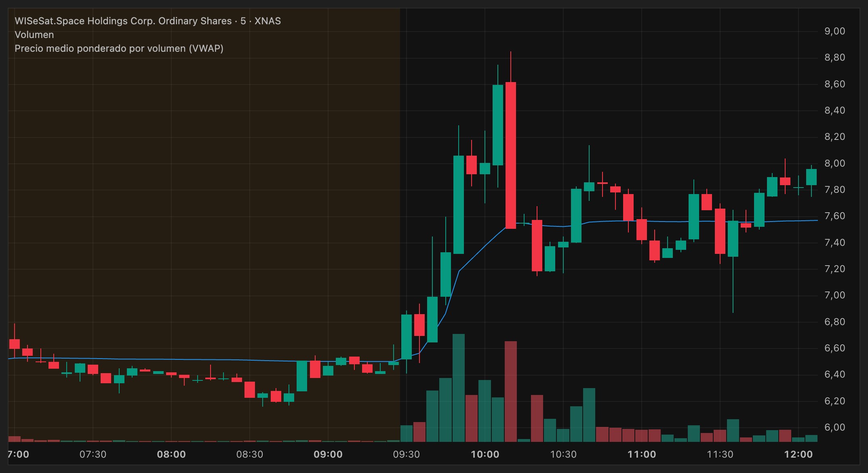Click the 7,80 price axis label
The image size is (868, 473).
(x=834, y=190)
